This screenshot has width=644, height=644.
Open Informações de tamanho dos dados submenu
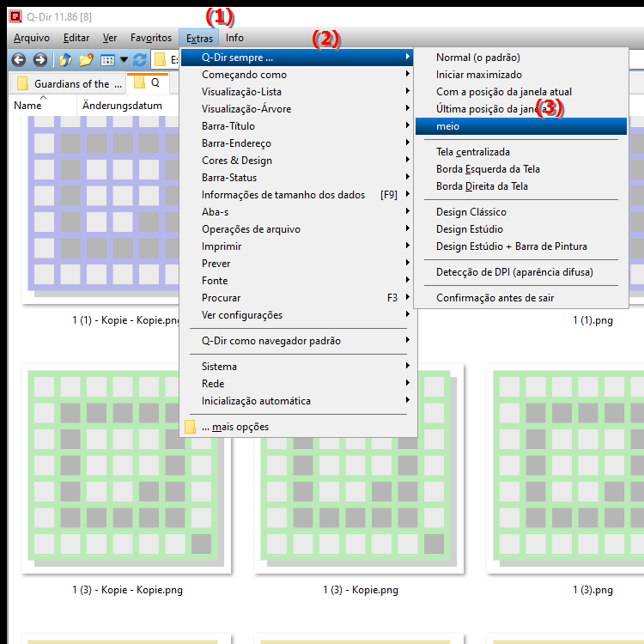click(296, 195)
